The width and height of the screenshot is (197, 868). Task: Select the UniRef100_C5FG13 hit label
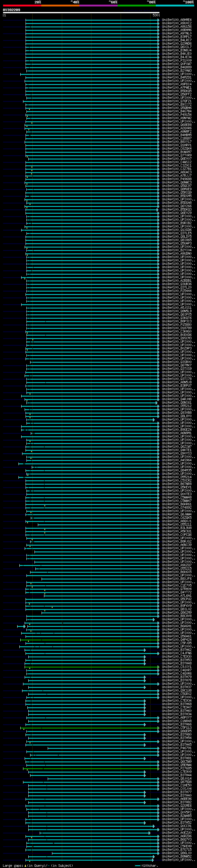pos(176,728)
